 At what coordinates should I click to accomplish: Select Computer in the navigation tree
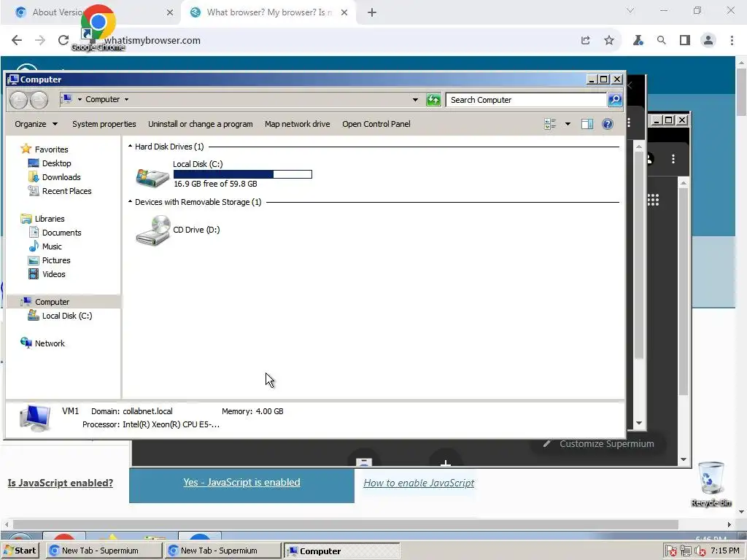click(x=52, y=301)
